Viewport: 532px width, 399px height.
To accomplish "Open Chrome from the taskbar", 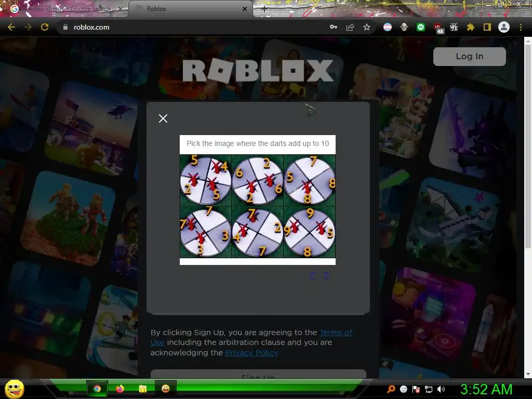I will (97, 389).
